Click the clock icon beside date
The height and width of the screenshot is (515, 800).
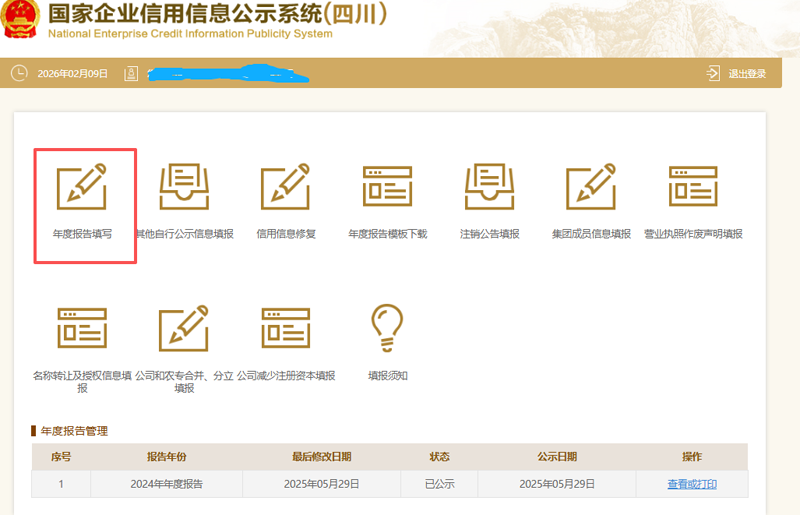click(18, 74)
